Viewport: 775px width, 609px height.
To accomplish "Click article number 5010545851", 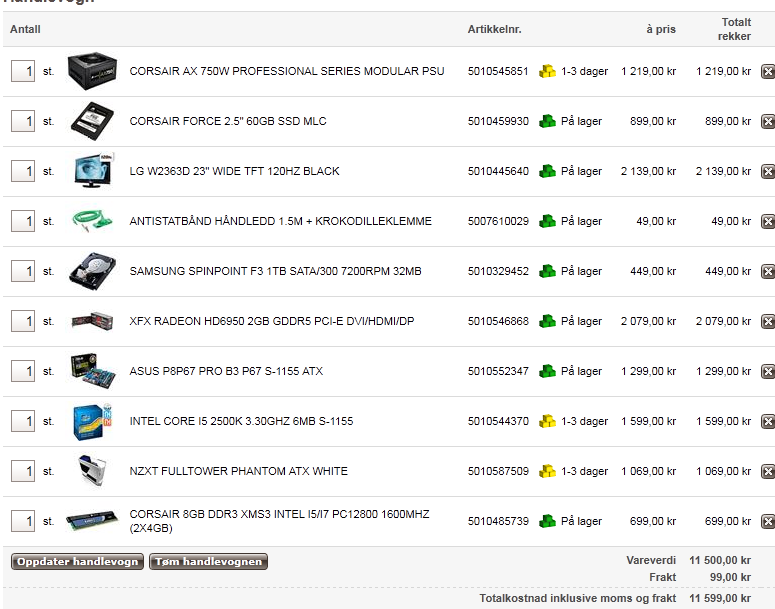I will pyautogui.click(x=498, y=71).
